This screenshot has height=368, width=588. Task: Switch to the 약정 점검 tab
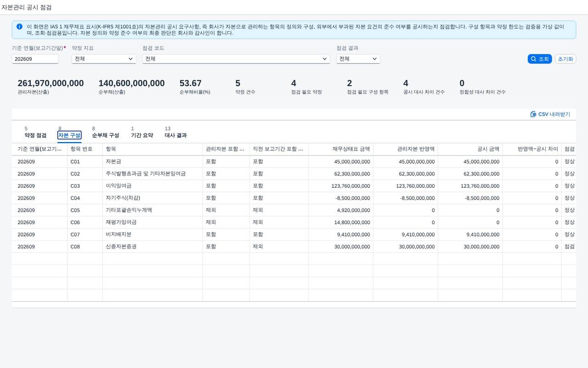coord(35,135)
